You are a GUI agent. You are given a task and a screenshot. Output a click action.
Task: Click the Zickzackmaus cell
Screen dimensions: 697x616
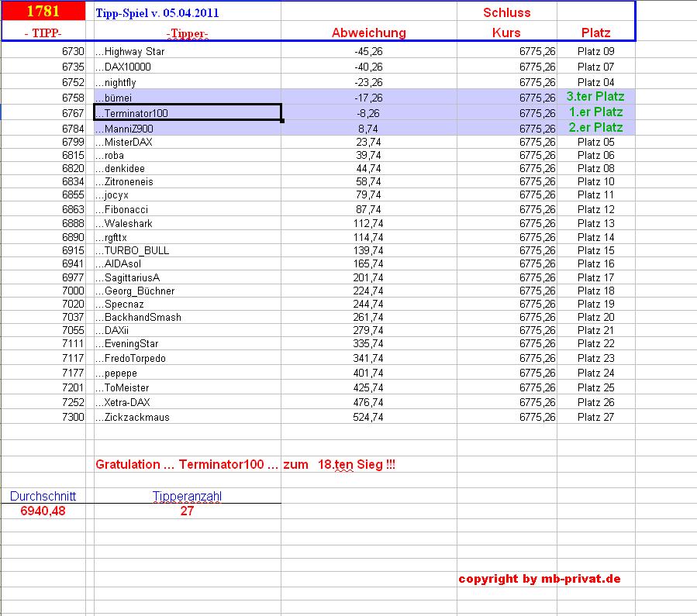187,417
